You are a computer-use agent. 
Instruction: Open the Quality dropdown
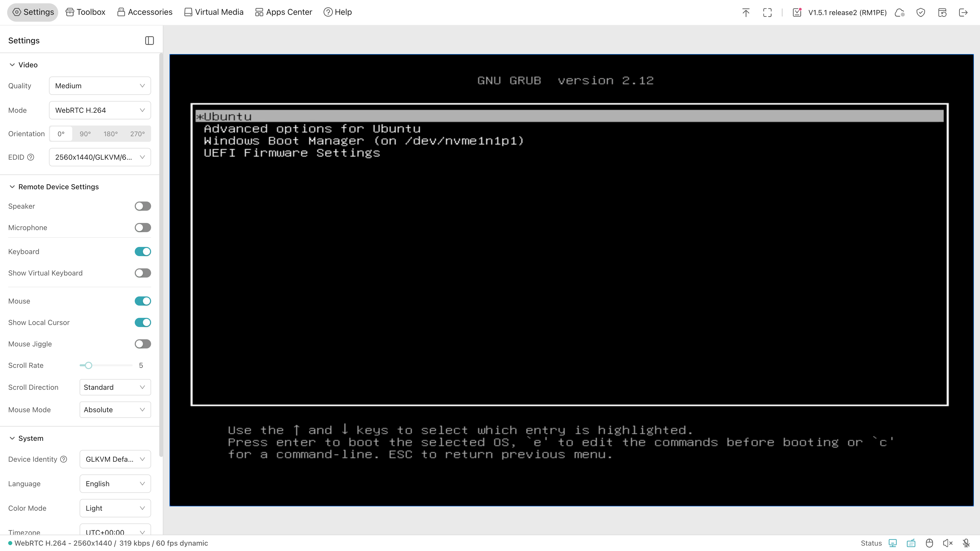click(x=100, y=85)
